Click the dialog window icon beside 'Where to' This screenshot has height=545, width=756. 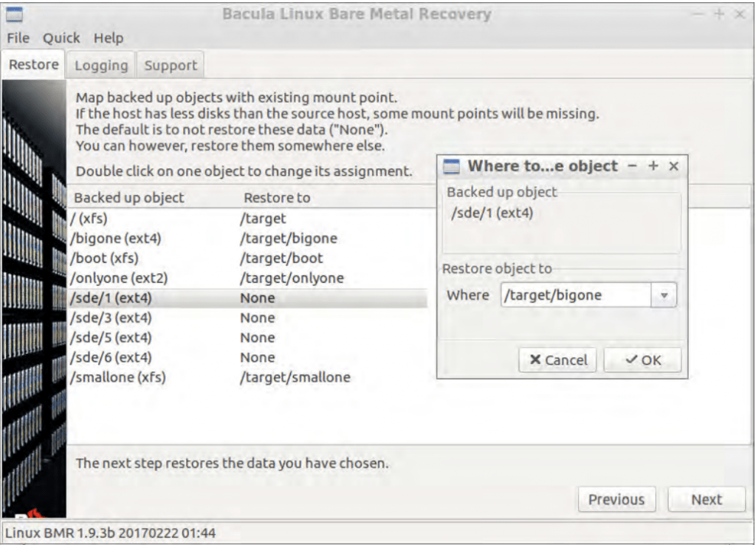[x=451, y=167]
